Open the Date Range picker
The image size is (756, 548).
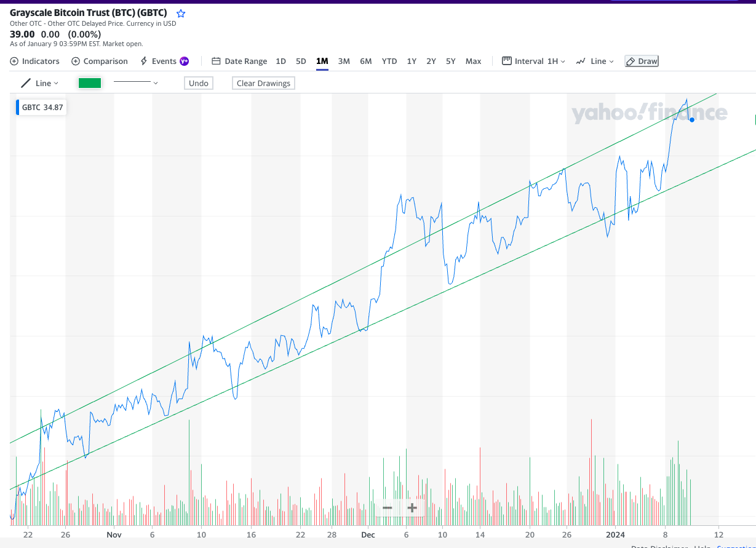(239, 61)
